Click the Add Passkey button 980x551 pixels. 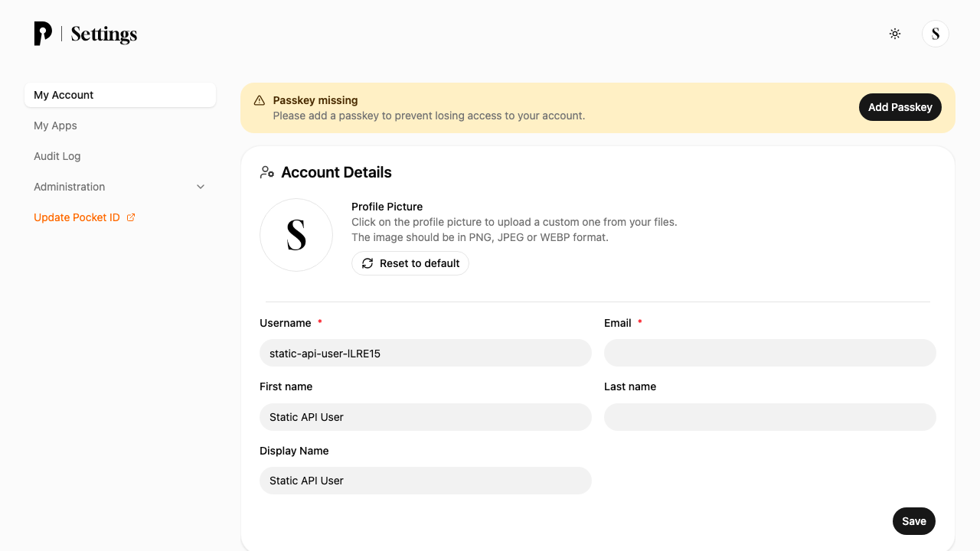tap(900, 107)
